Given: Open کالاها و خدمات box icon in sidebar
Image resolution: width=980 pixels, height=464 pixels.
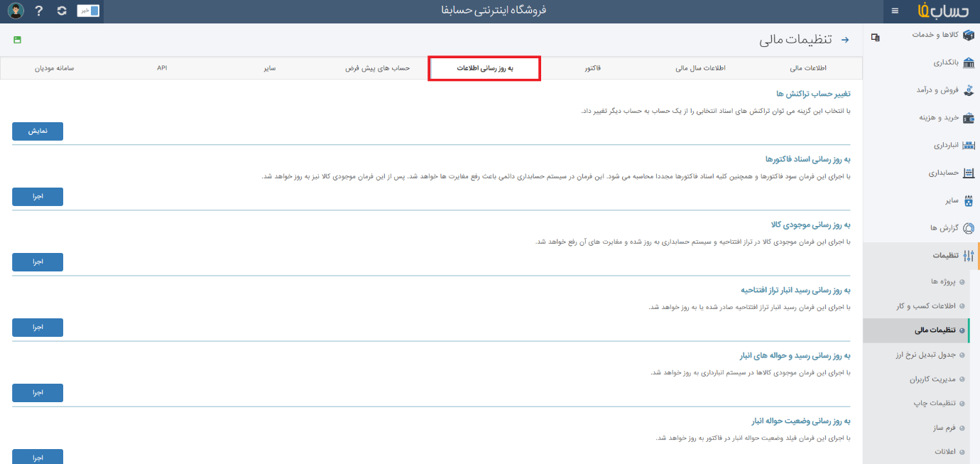Looking at the screenshot, I should 969,35.
